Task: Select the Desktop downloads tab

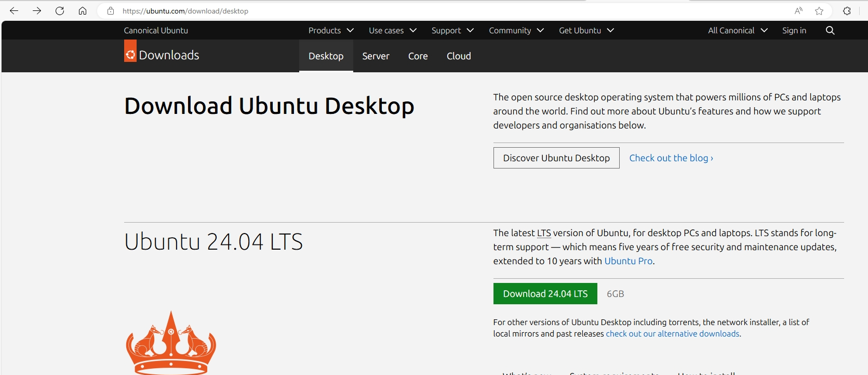Action: [x=326, y=56]
